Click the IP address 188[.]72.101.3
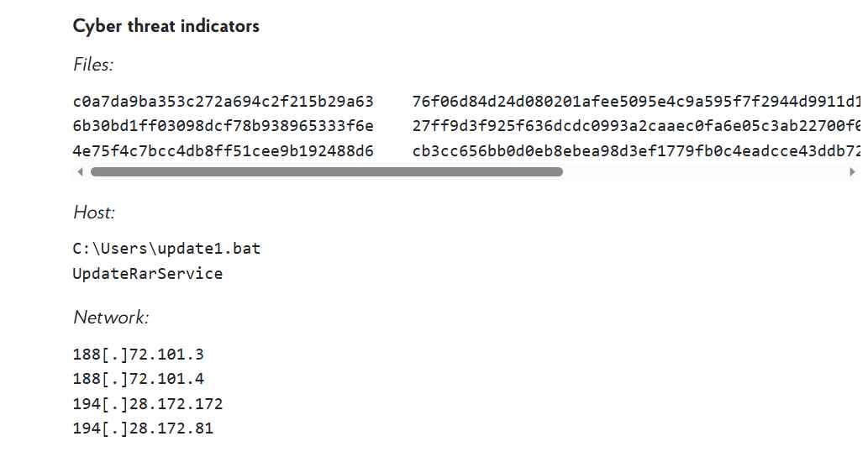Viewport: 868px width, 473px height. (139, 354)
